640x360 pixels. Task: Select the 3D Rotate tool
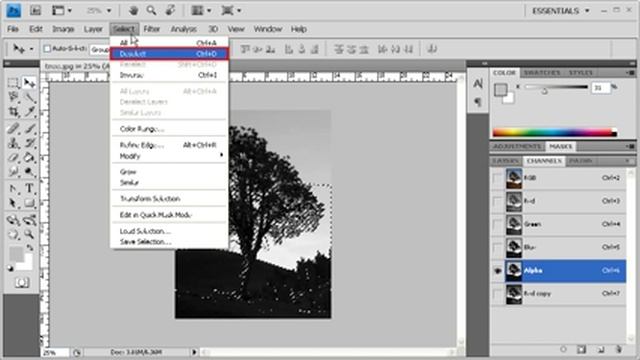13,220
